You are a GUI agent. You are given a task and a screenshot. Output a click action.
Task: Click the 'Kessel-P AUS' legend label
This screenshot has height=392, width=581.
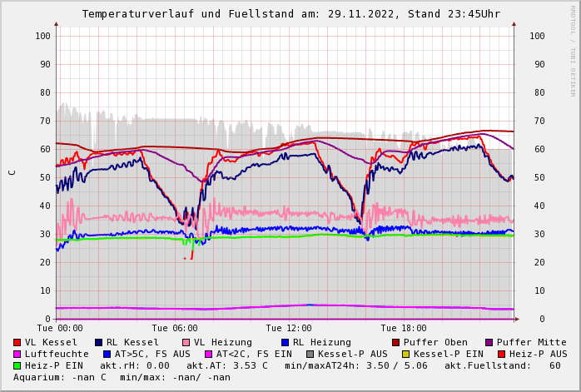(x=353, y=354)
